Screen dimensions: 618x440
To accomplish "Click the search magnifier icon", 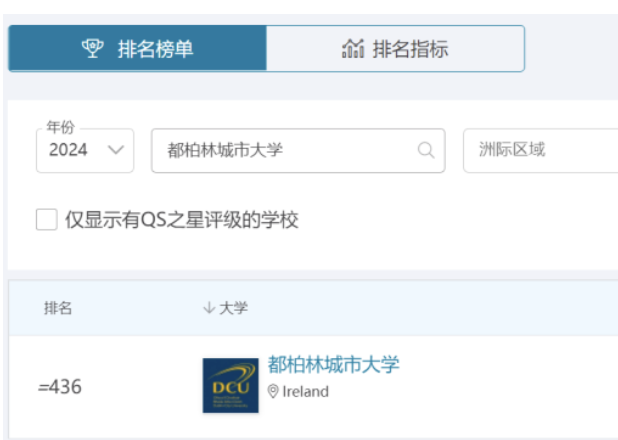I will pyautogui.click(x=426, y=150).
